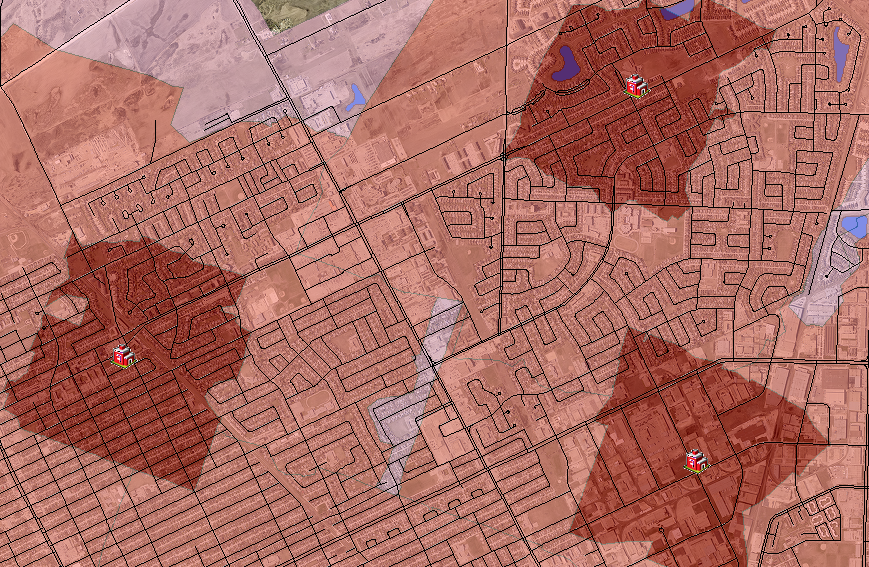Click the kidney-shaped blue pond near north station
869x567 pixels.
567,63
